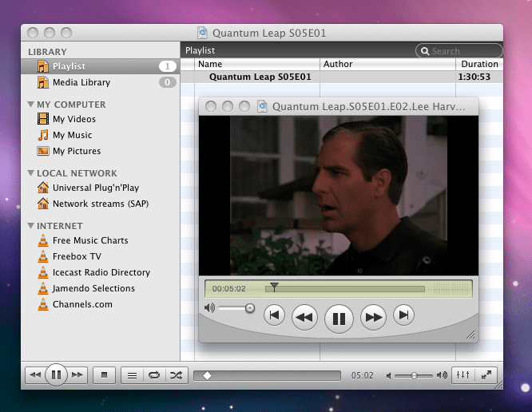
Task: Enter fullscreen mode from bottom toolbar
Action: point(486,374)
